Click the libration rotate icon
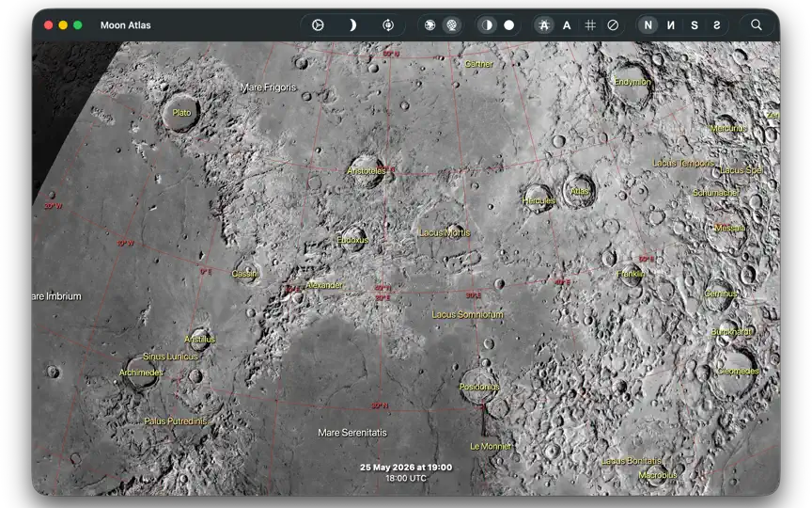 tap(388, 24)
